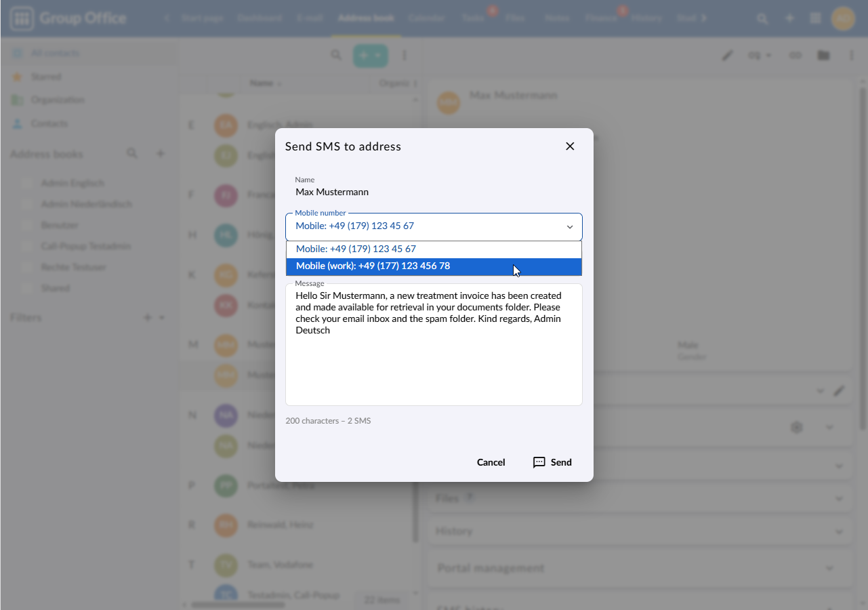The width and height of the screenshot is (868, 610).
Task: Open the Mobile number dropdown arrow
Action: [x=570, y=227]
